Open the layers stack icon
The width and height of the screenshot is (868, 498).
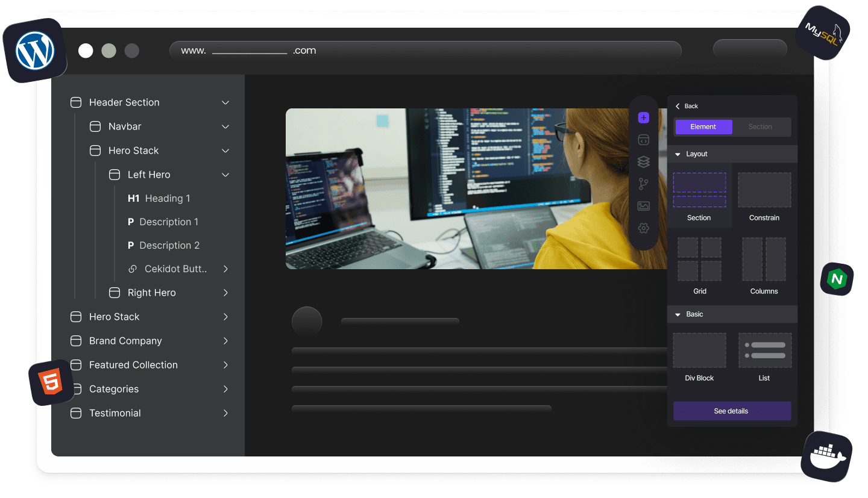click(x=643, y=162)
